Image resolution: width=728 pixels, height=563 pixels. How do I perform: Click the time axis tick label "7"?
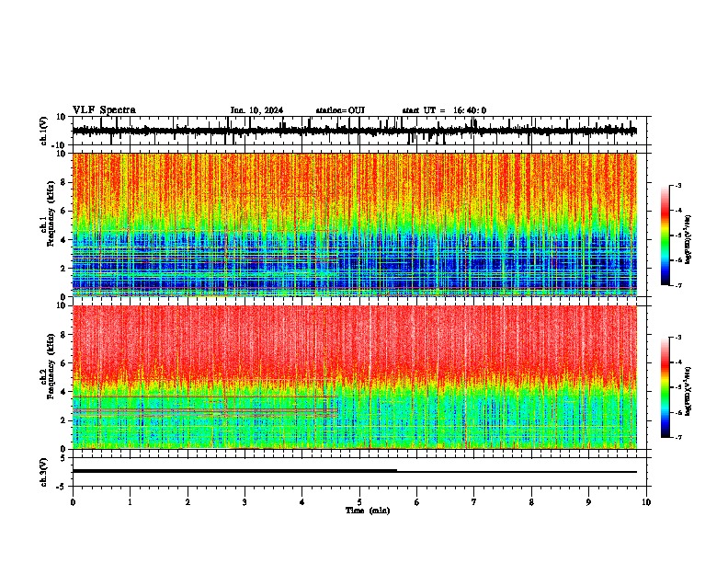[474, 502]
